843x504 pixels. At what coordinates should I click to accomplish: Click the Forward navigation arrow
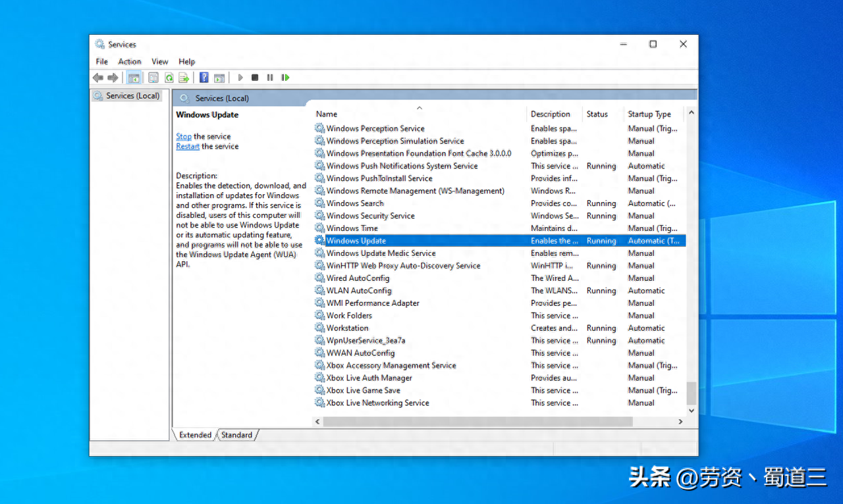(x=113, y=77)
